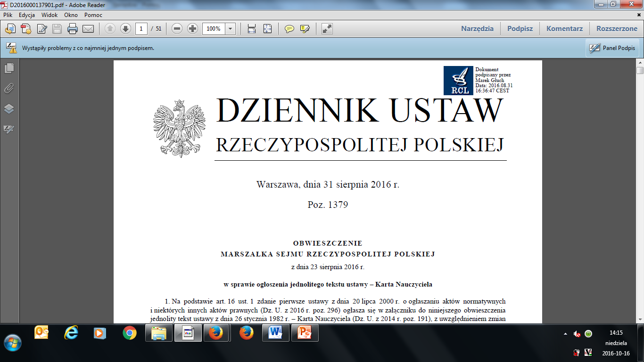Open Outlook from taskbar
The width and height of the screenshot is (644, 362).
[x=41, y=333]
